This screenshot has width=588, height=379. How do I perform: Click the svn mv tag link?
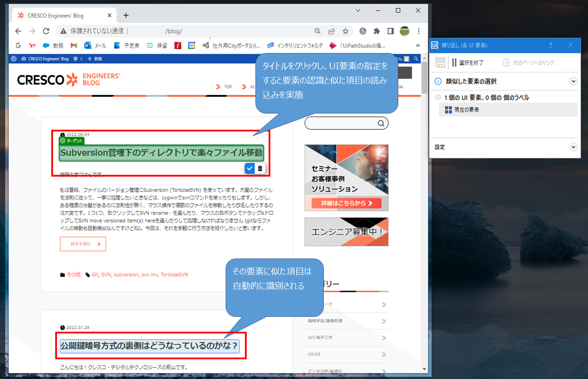point(149,275)
